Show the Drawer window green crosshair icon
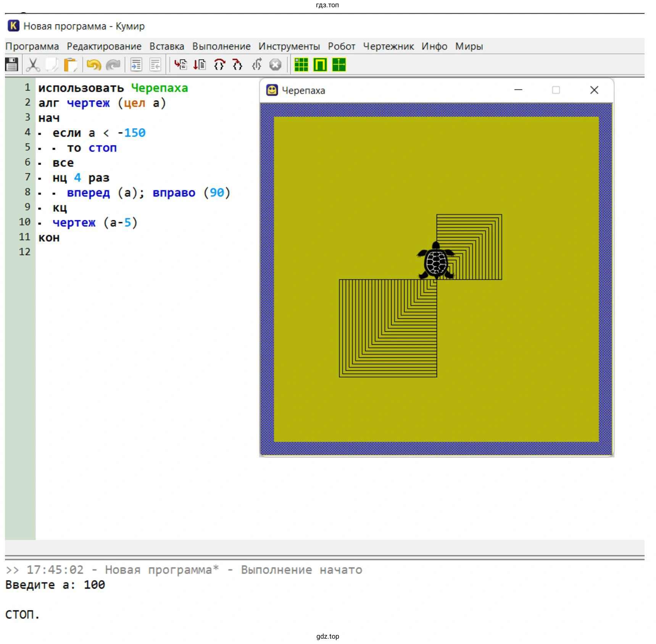The image size is (656, 644). pos(339,65)
